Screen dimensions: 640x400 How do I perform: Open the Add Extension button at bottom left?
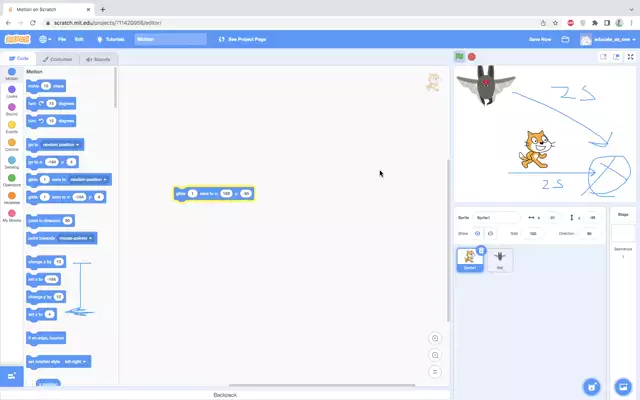11,376
